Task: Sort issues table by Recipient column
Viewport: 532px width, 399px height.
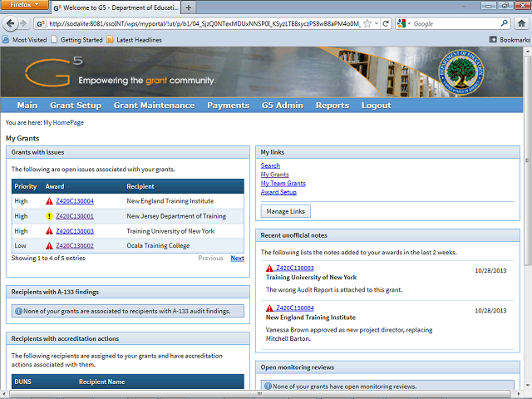Action: point(140,186)
